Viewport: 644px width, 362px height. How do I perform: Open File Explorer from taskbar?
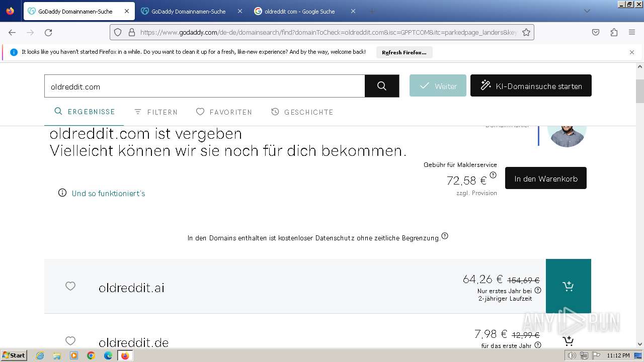[x=57, y=355]
